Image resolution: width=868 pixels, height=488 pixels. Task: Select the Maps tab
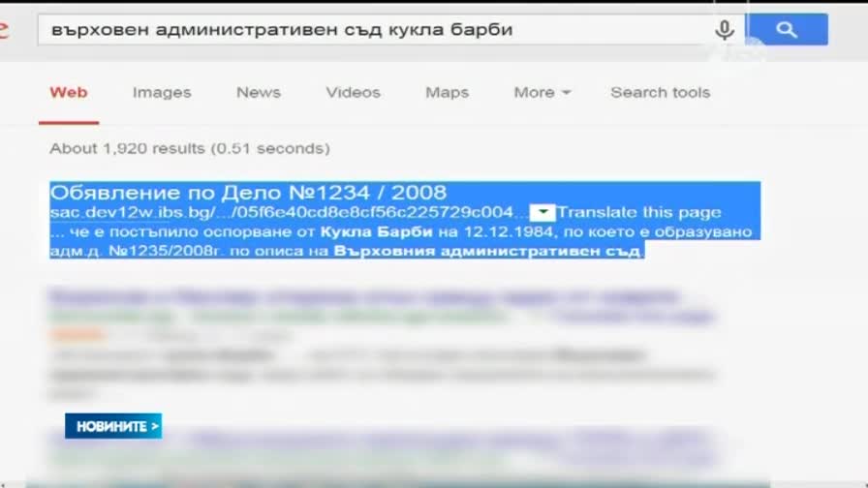click(x=447, y=92)
